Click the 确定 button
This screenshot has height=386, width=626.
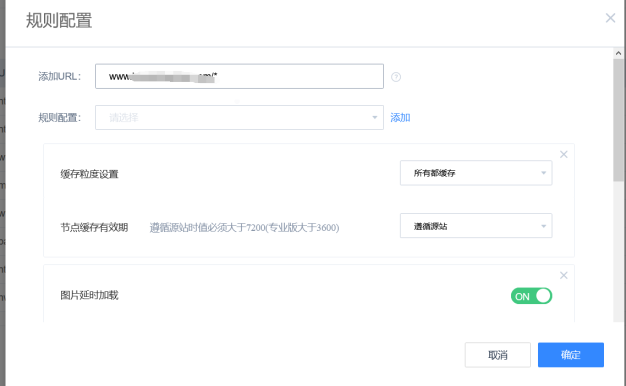[x=571, y=355]
